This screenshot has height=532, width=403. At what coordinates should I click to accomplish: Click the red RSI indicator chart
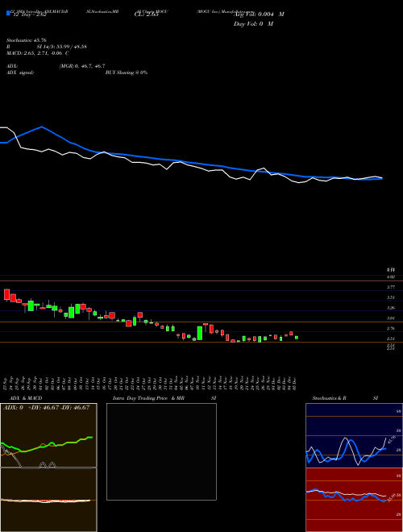(x=354, y=500)
